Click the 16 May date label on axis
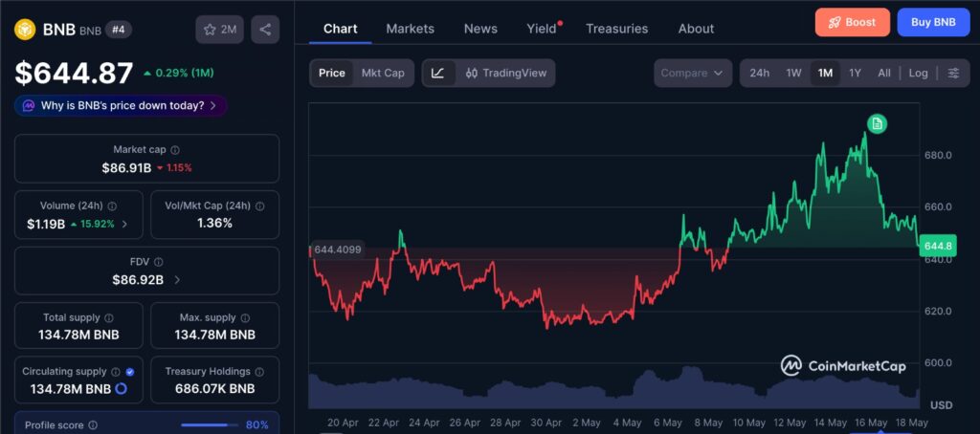 click(x=871, y=423)
